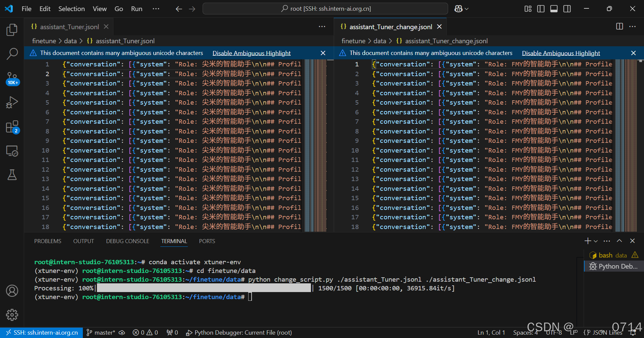The image size is (644, 338).
Task: Open the Testing flask view
Action: pos(12,175)
